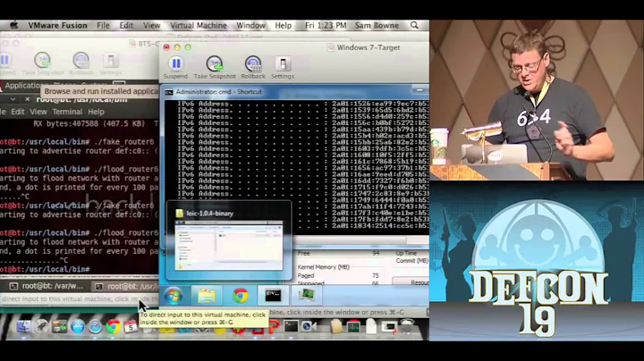Open Settings in the background BT5 VM window
The width and height of the screenshot is (644, 361).
[x=111, y=63]
